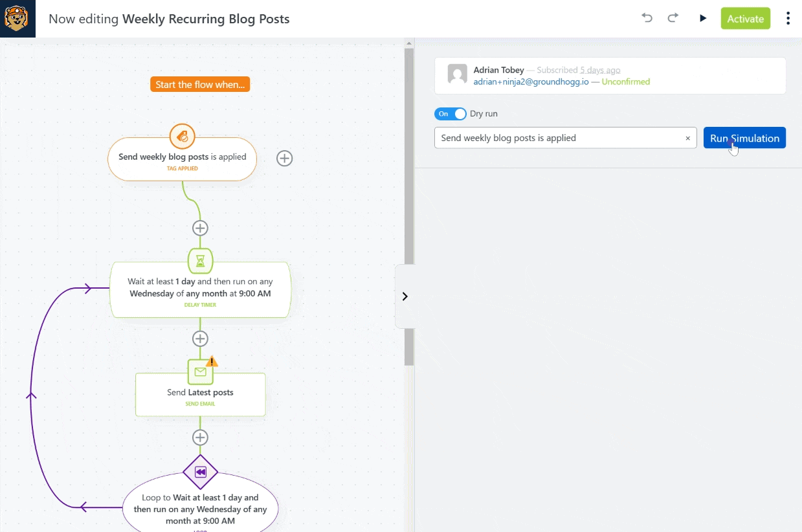
Task: Add step between email and loop
Action: coord(200,438)
